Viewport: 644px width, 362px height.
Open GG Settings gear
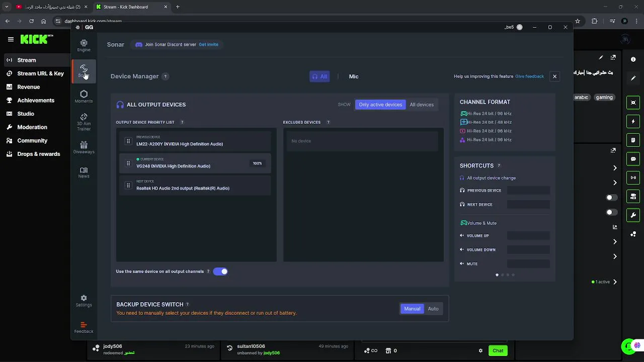[84, 301]
